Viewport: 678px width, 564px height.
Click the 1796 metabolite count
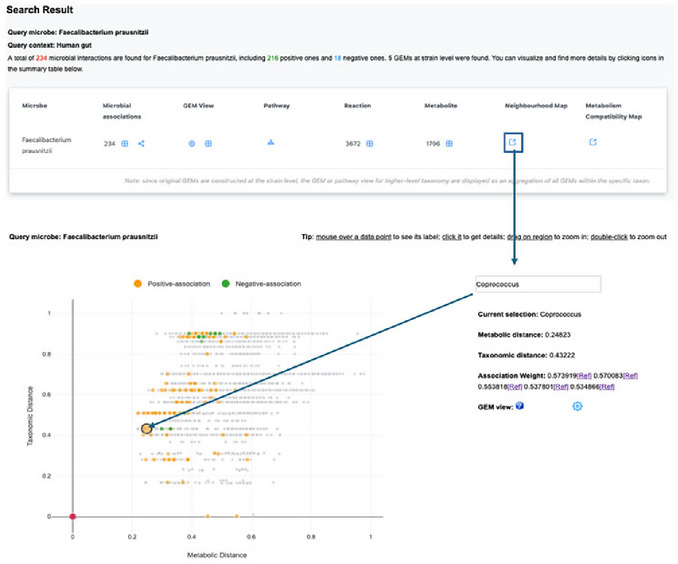(x=433, y=144)
